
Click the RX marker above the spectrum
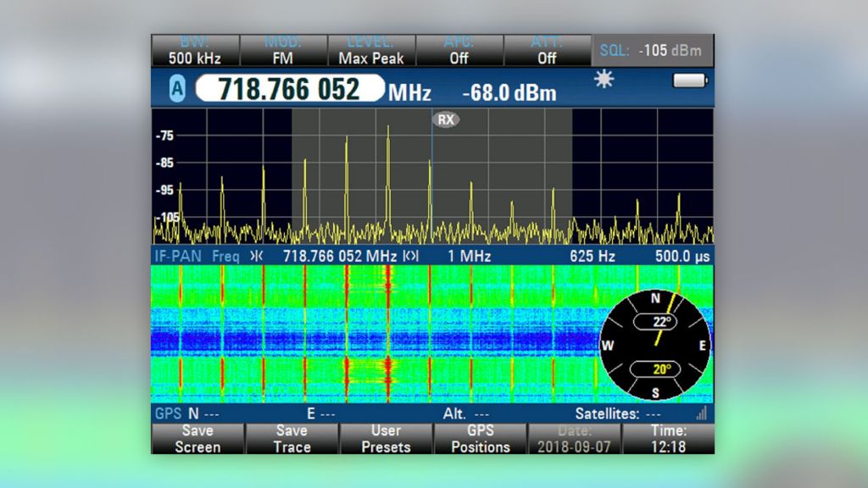pyautogui.click(x=445, y=120)
